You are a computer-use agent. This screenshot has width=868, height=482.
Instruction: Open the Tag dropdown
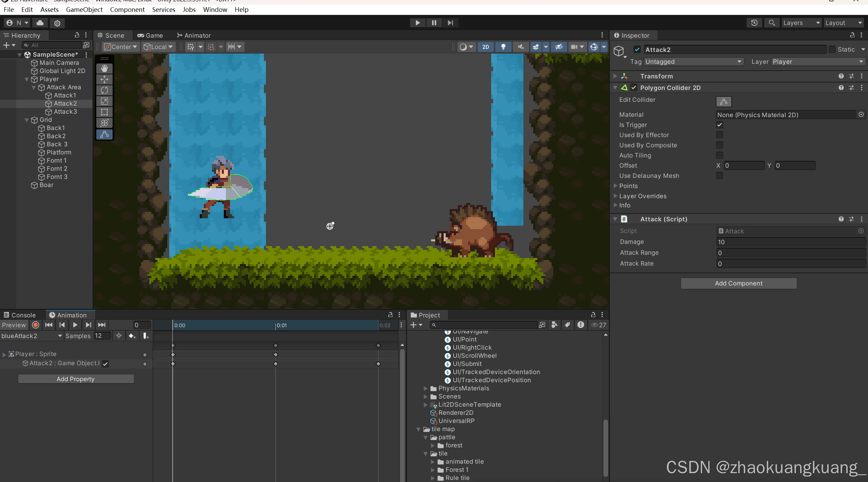click(x=693, y=62)
